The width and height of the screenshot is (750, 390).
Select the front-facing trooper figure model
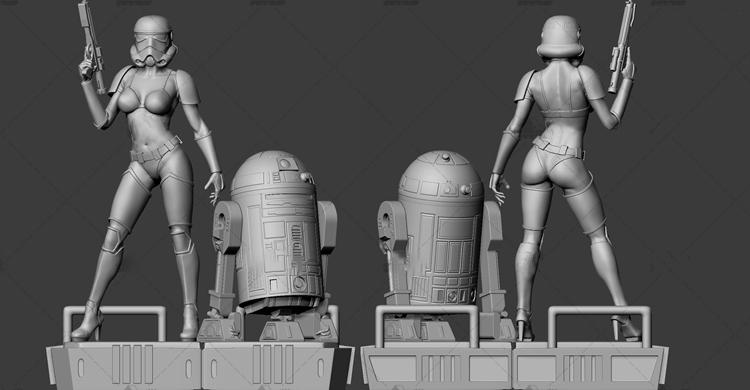tap(148, 172)
